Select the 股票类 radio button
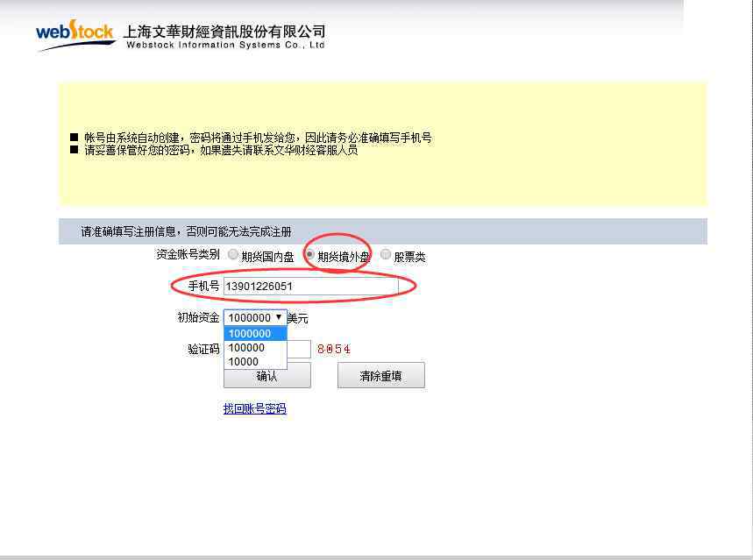This screenshot has width=753, height=560. click(x=385, y=254)
